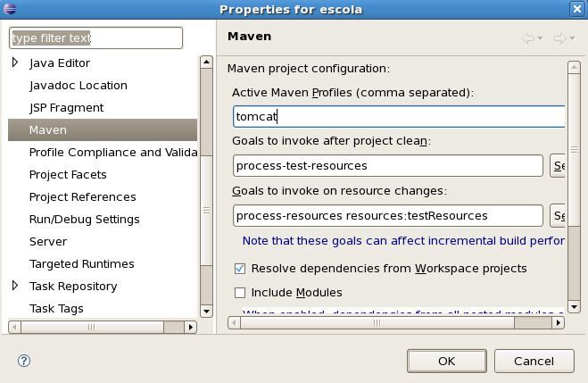
Task: Open the back history dropdown arrow
Action: click(541, 38)
